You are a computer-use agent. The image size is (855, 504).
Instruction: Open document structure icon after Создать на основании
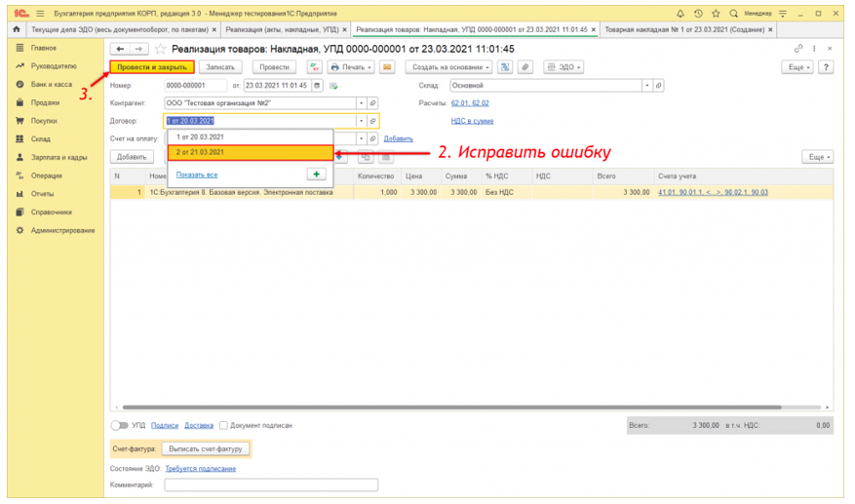505,67
